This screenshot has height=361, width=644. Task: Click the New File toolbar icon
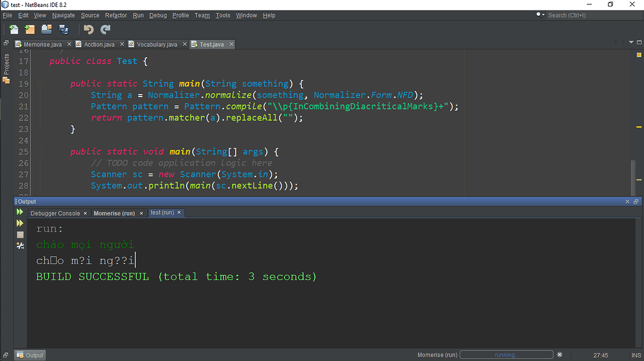tap(14, 29)
